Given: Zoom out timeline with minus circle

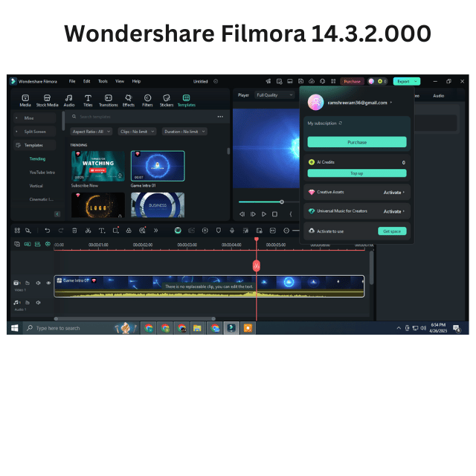Looking at the screenshot, I should [286, 231].
